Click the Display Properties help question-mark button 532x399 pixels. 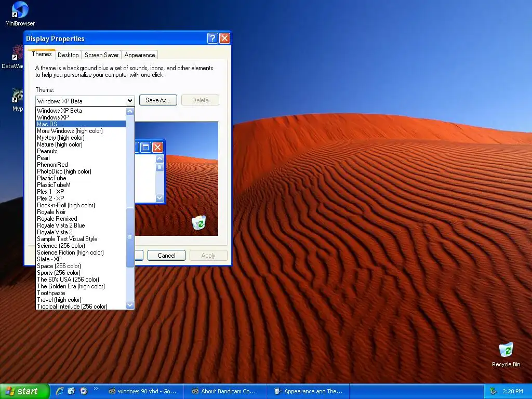212,38
